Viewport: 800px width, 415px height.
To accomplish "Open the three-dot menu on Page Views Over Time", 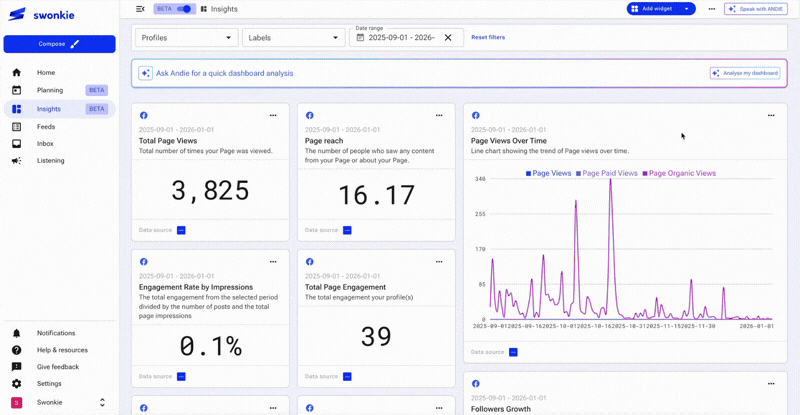I will coord(770,116).
